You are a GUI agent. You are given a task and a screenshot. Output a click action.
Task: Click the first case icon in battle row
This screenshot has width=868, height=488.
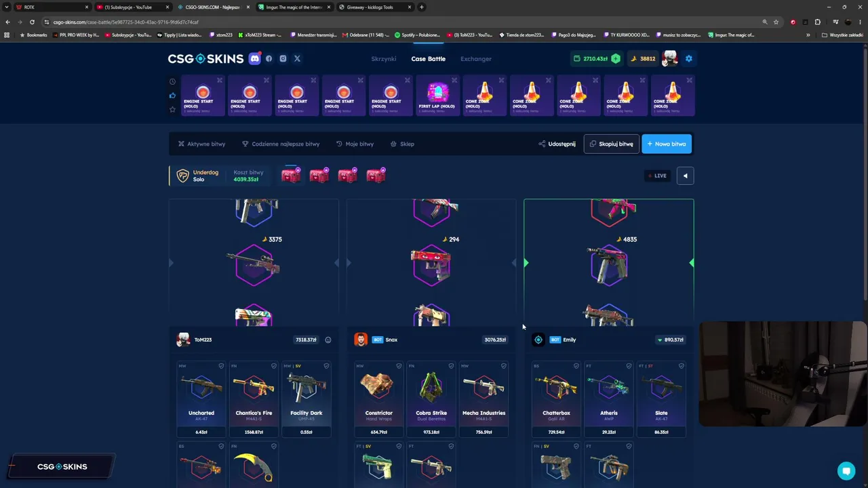click(x=291, y=176)
